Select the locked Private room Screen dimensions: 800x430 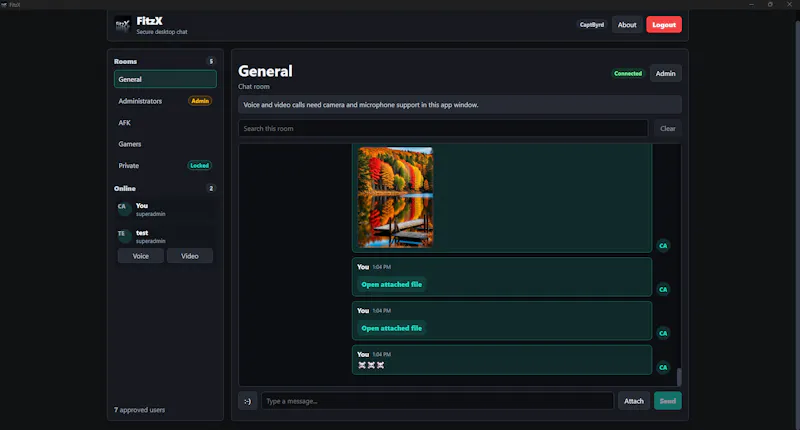pos(165,166)
